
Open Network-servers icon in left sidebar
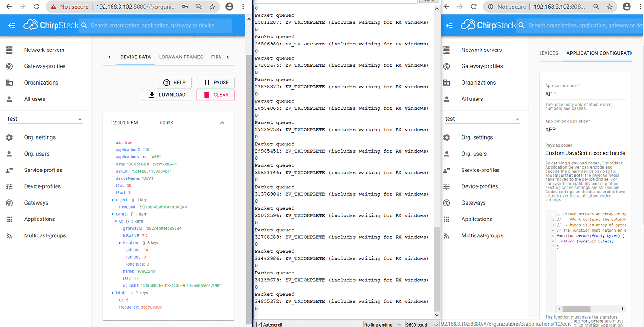coord(9,50)
